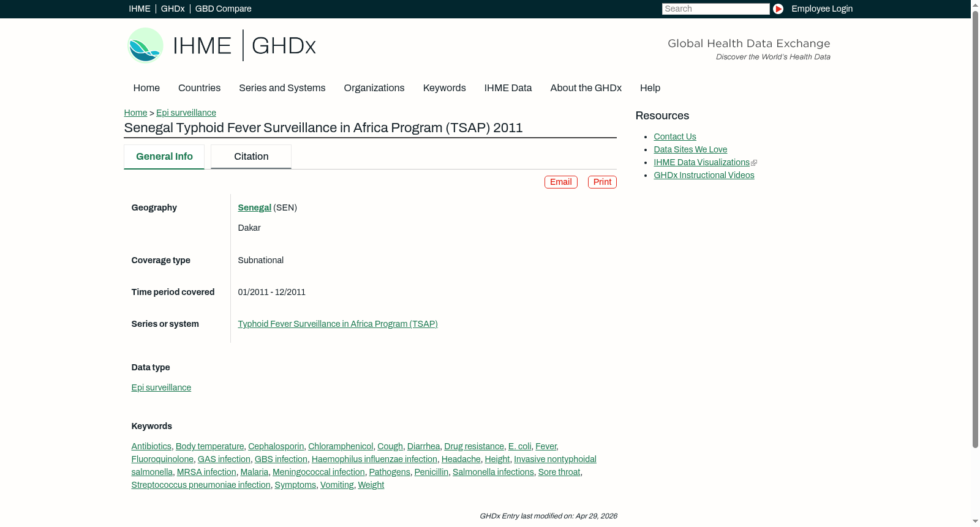Click the Fever keyword

pyautogui.click(x=546, y=446)
